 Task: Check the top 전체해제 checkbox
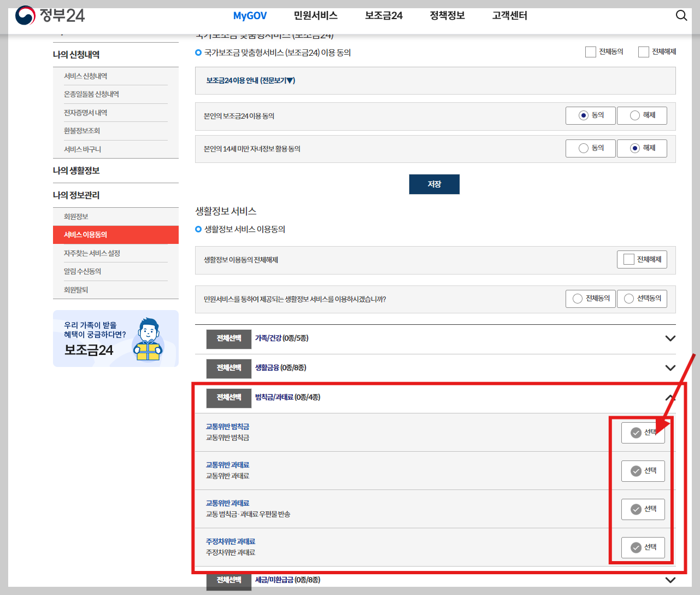[x=644, y=52]
